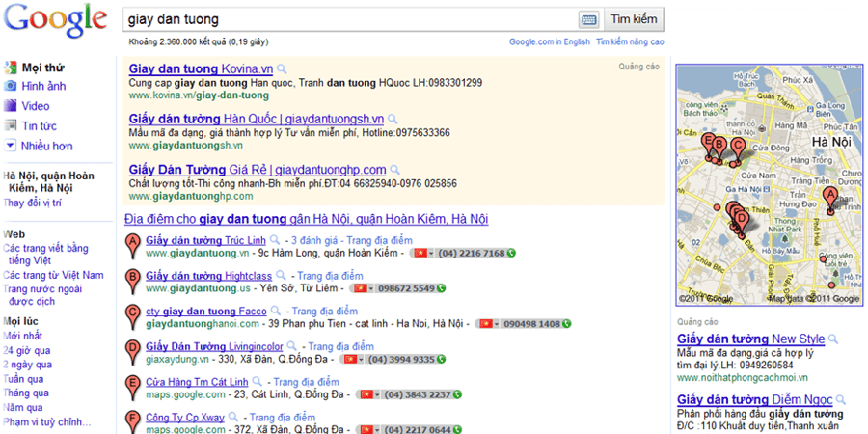Screen dimensions: 868x434
Task: Click the Hà Nội map thumbnail
Action: click(769, 184)
